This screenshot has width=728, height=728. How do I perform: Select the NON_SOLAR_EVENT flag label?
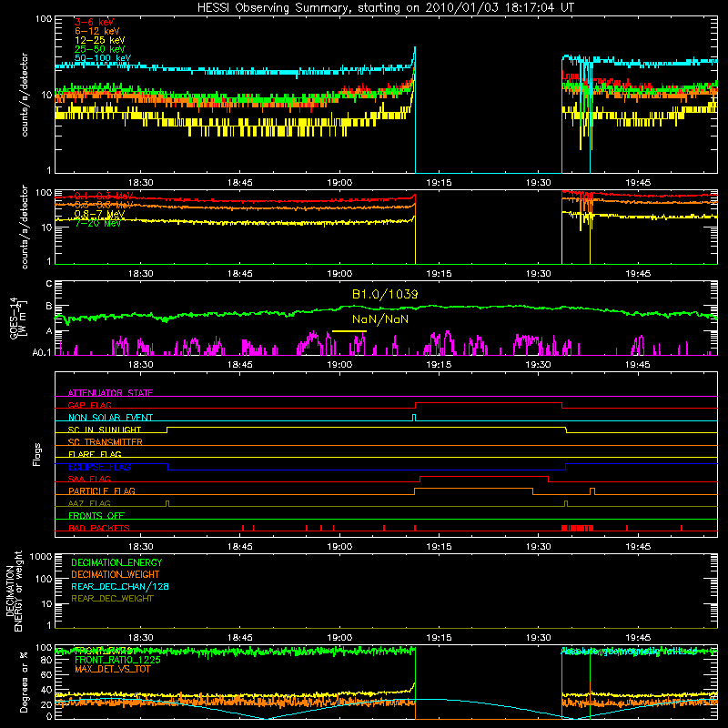pos(110,418)
